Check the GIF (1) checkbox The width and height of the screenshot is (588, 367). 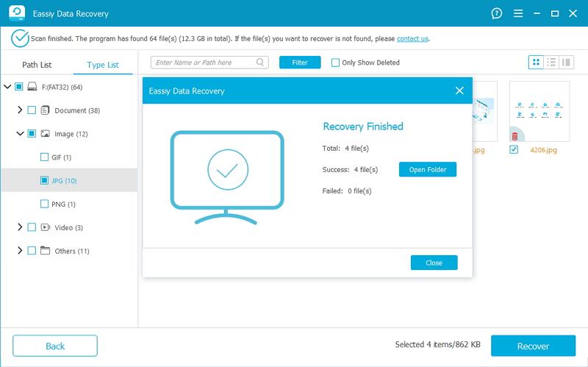(x=44, y=157)
